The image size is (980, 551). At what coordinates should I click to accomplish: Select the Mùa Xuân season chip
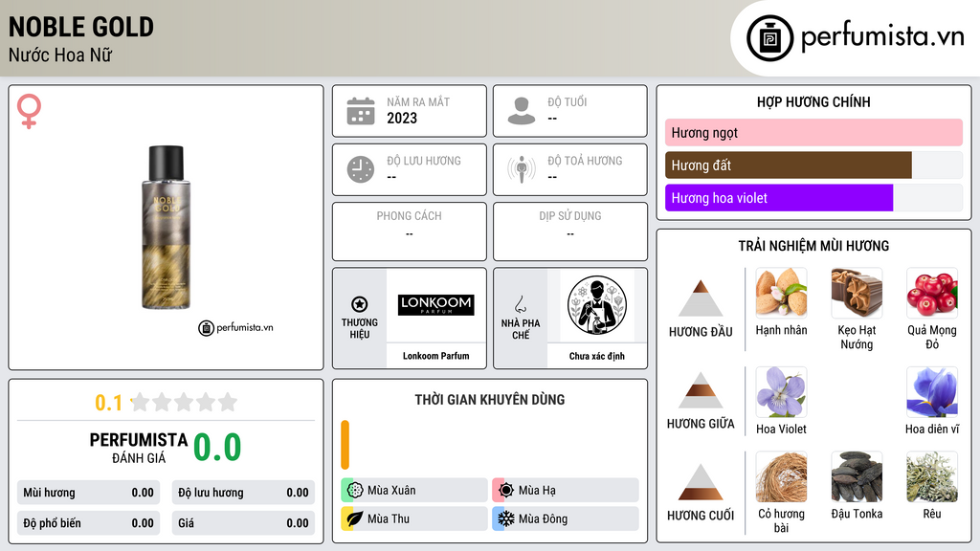click(414, 491)
